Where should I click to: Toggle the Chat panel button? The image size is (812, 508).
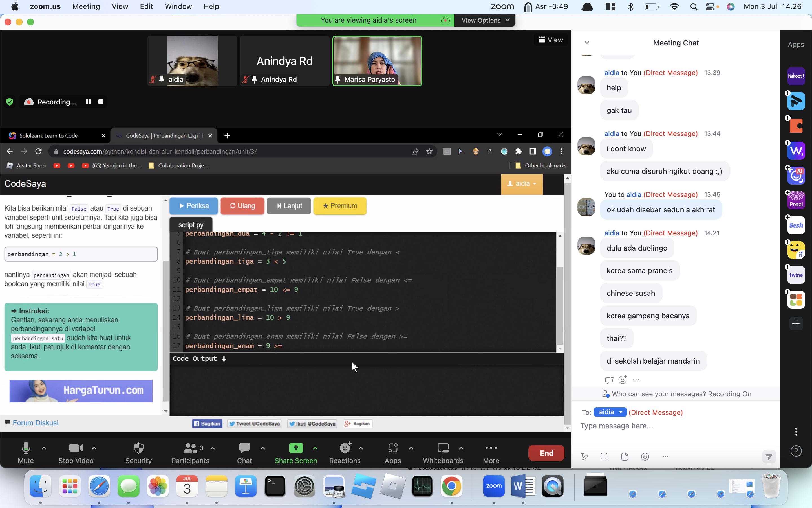pos(244,453)
